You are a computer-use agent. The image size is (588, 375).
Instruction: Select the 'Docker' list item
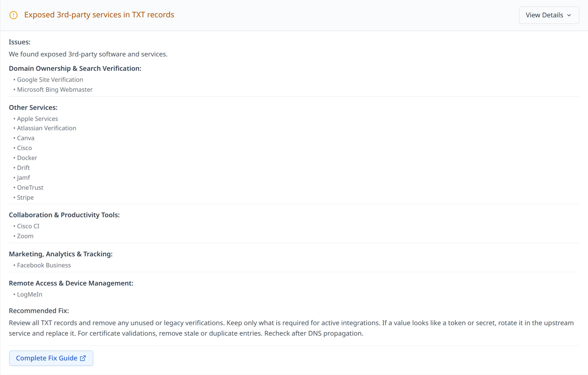(x=27, y=158)
